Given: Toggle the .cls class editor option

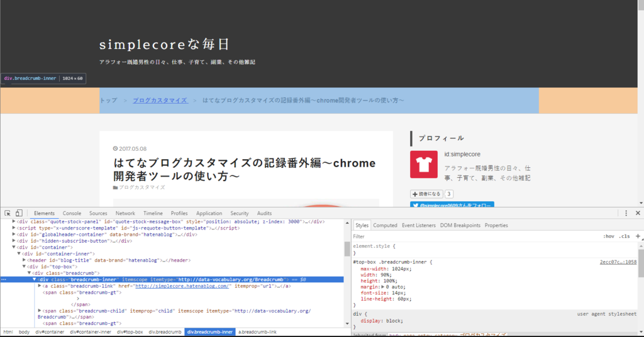Looking at the screenshot, I should click(625, 236).
